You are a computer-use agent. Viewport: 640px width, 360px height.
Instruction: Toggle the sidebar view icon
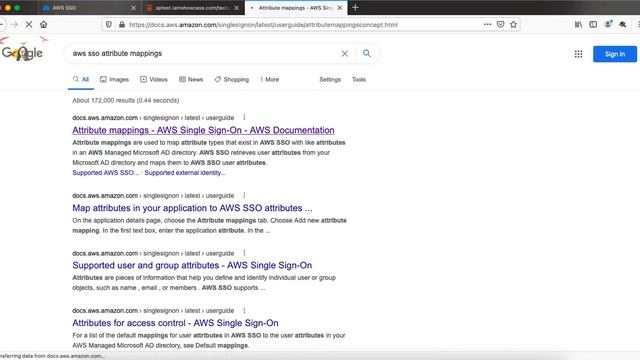pyautogui.click(x=593, y=24)
